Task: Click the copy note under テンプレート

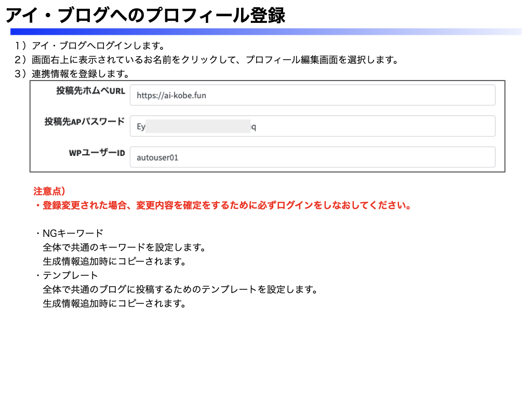Action: pyautogui.click(x=114, y=303)
